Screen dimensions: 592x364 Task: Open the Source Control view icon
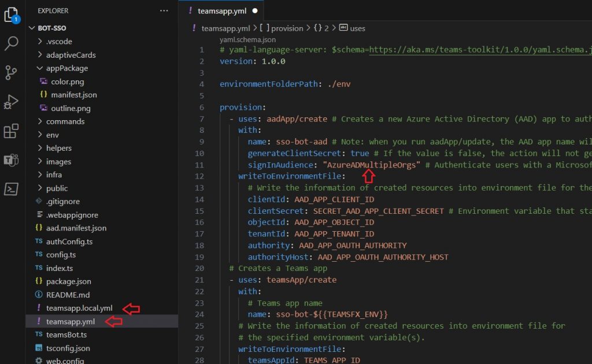tap(11, 72)
